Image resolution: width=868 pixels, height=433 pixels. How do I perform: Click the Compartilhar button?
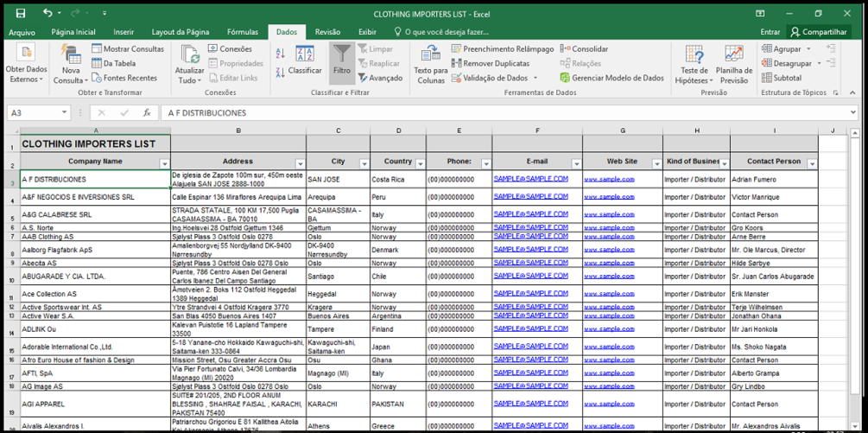pos(820,32)
